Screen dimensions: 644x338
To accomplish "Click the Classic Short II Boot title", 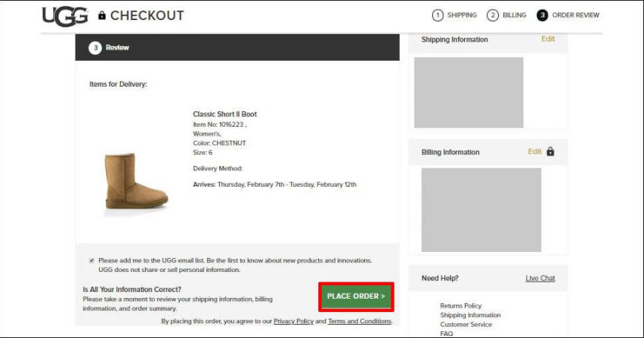I will (225, 114).
